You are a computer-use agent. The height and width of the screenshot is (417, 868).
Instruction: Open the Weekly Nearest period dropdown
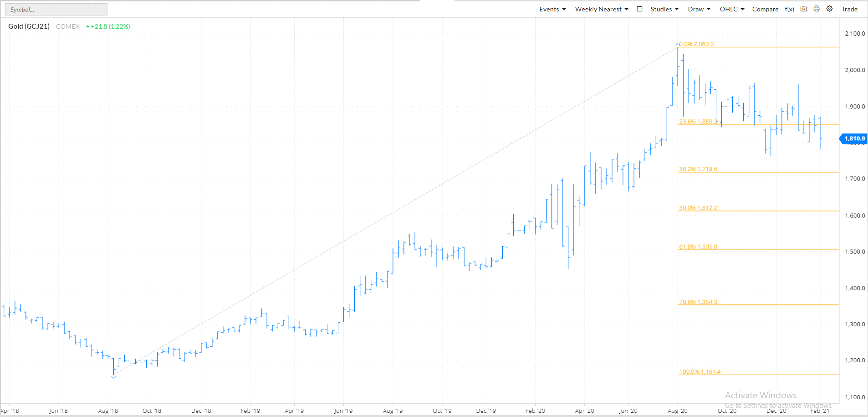[601, 9]
